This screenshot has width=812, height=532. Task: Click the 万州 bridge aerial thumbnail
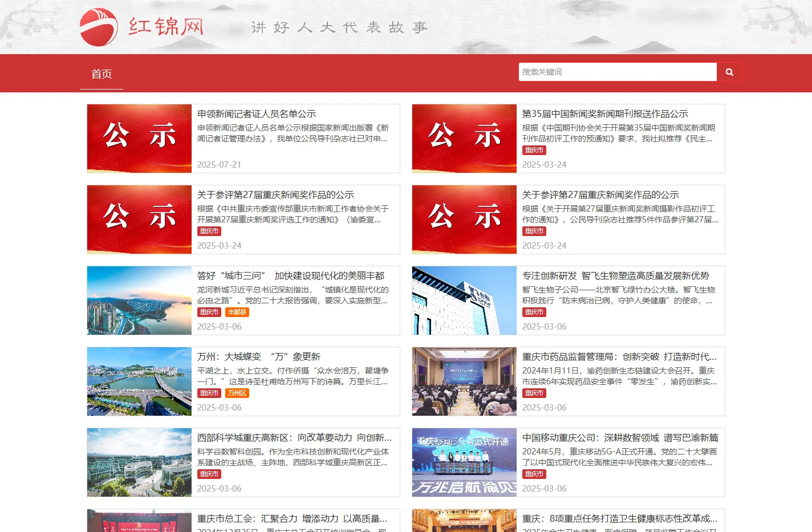click(139, 381)
